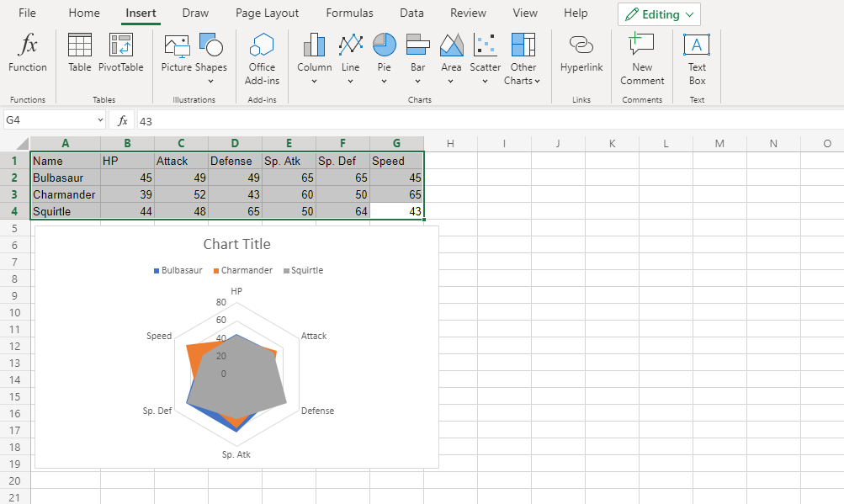Switch to the Formulas tab
This screenshot has width=844, height=504.
click(349, 13)
